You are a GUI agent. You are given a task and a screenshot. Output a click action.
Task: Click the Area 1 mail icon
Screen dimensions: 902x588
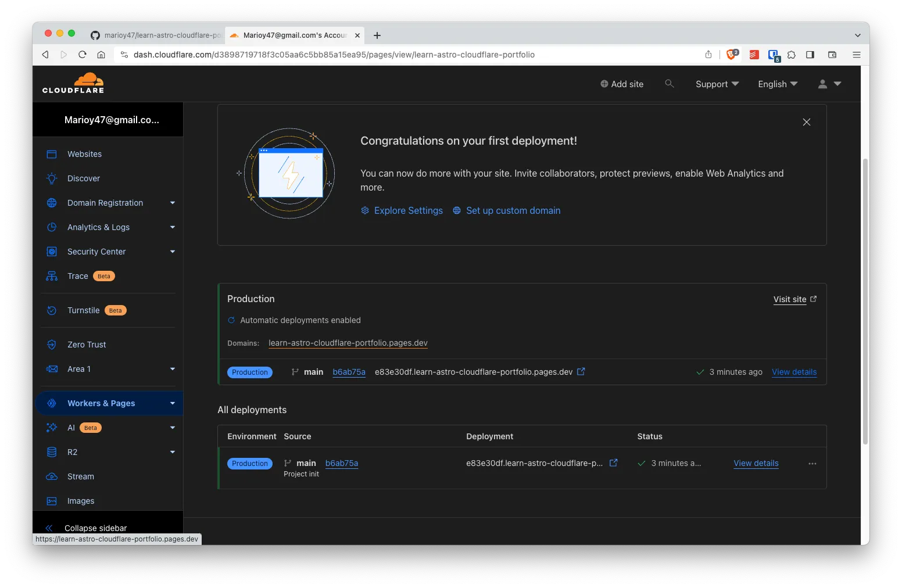tap(52, 369)
